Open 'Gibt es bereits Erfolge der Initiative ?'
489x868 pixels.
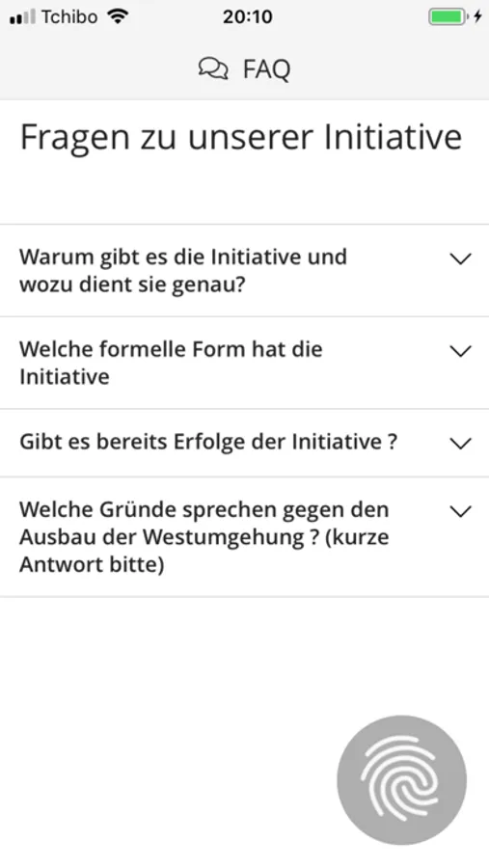(x=244, y=443)
